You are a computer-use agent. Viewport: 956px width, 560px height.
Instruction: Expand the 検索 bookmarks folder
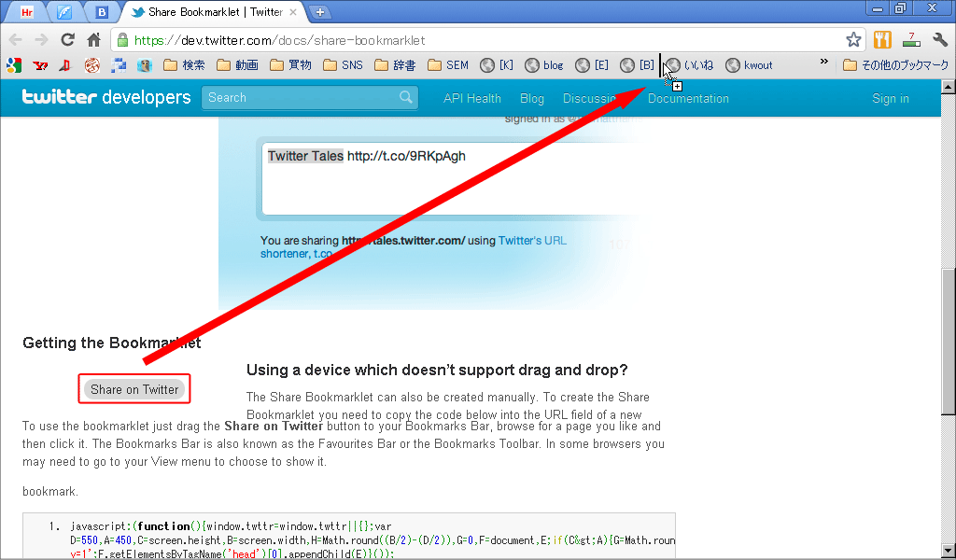(185, 65)
